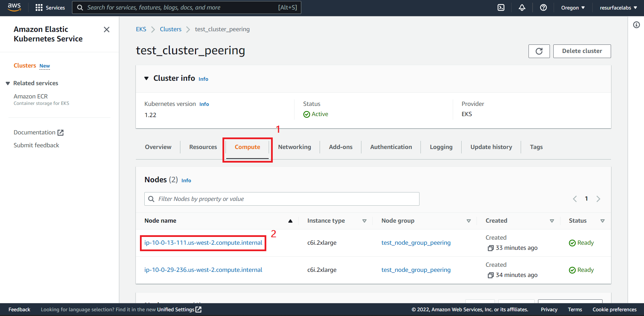The image size is (644, 316).
Task: Open the Services grid menu
Action: (50, 7)
